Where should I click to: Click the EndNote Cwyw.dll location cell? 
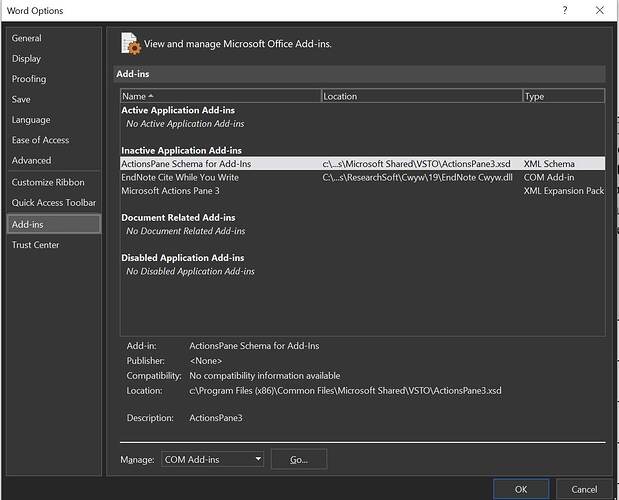click(x=417, y=178)
